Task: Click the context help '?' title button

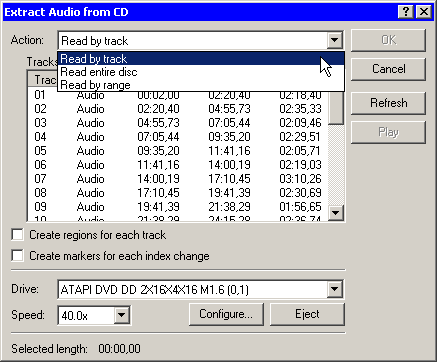Action: coord(406,12)
